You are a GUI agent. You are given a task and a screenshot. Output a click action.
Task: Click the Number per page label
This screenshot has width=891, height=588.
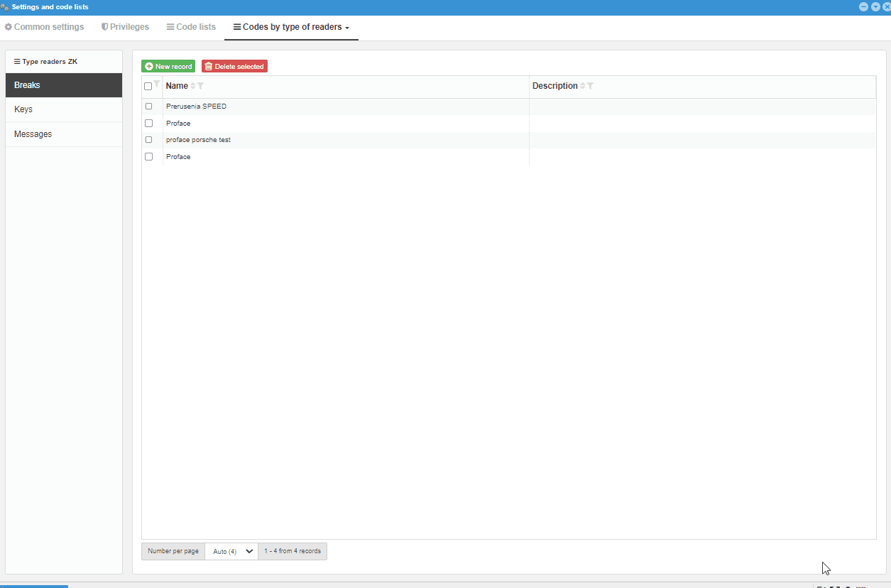tap(173, 551)
